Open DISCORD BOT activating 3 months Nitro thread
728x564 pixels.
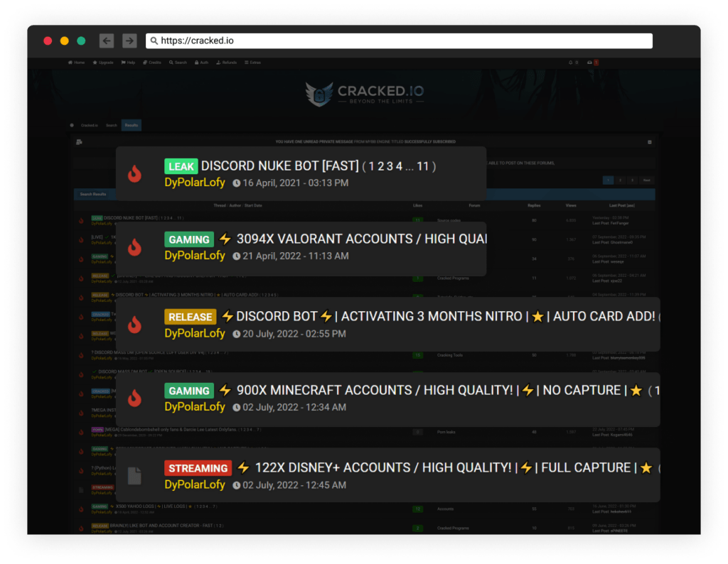[x=438, y=316]
